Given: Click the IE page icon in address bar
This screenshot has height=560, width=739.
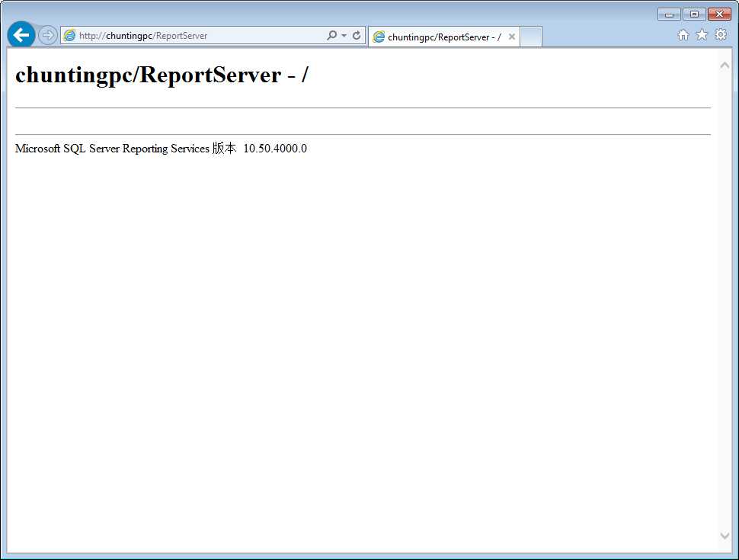Looking at the screenshot, I should coord(70,35).
